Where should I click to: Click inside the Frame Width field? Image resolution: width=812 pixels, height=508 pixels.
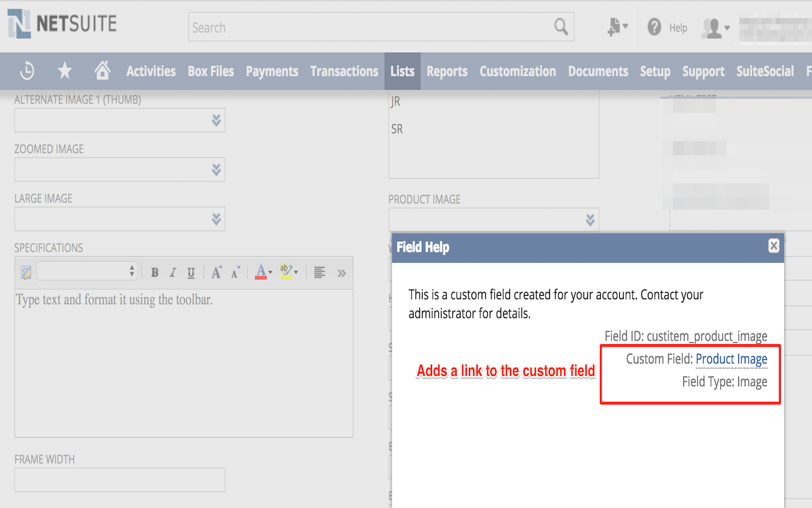[119, 479]
